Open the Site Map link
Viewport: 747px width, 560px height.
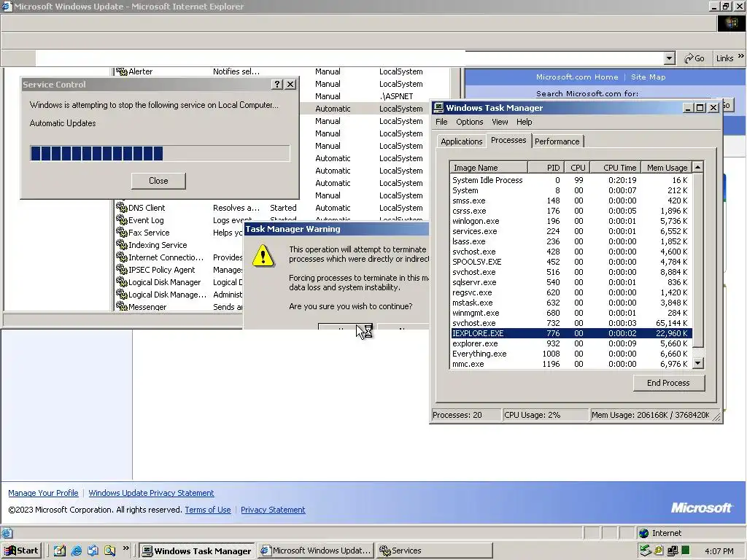pos(649,77)
